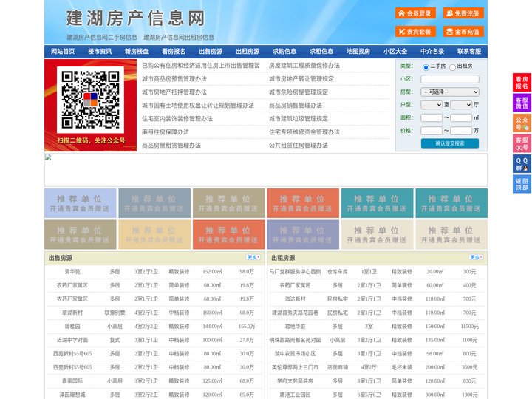Go to 网站首页 in navigation
Image resolution: width=532 pixels, height=399 pixels.
(x=63, y=52)
